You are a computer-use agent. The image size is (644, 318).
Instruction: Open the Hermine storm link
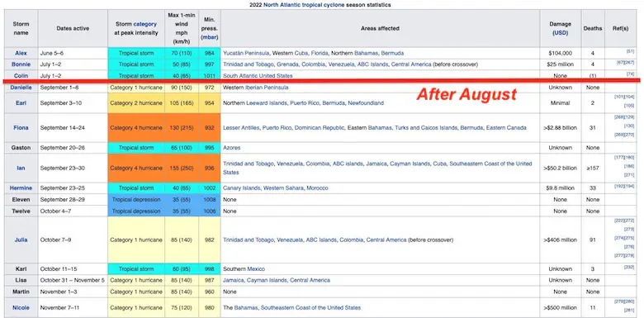click(21, 187)
